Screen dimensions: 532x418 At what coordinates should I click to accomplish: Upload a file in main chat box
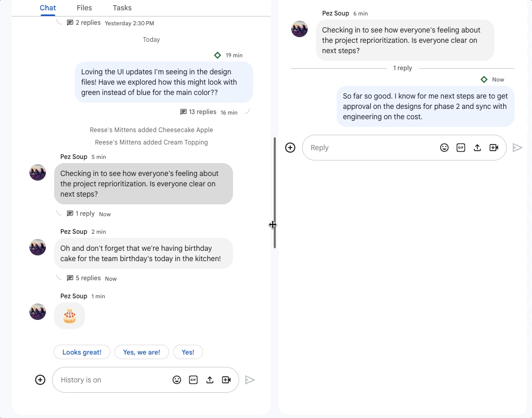click(210, 380)
